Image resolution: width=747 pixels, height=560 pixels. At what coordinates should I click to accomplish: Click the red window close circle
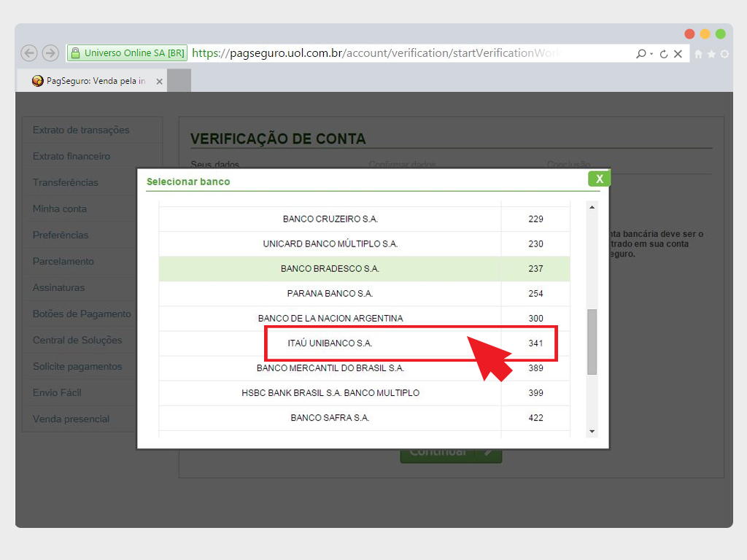689,34
